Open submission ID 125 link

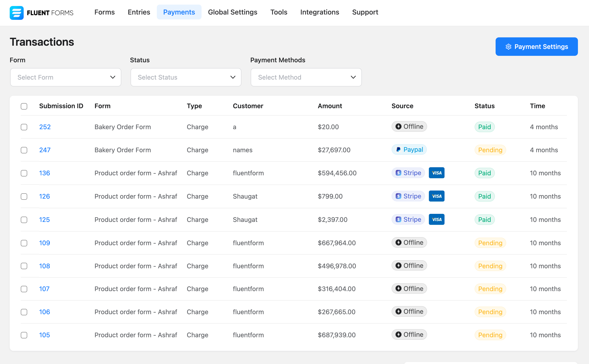click(45, 220)
